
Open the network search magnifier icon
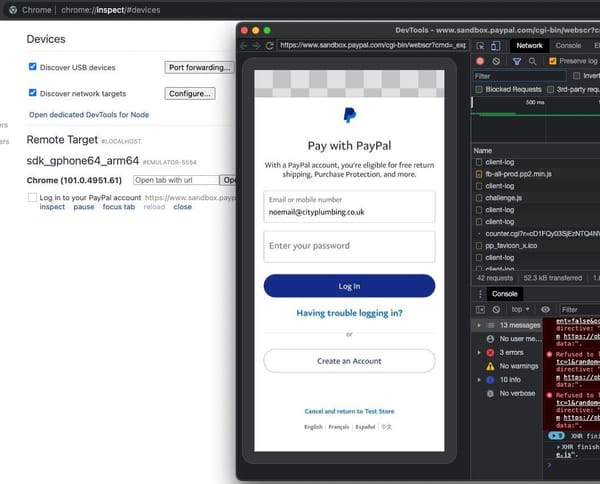tap(532, 61)
